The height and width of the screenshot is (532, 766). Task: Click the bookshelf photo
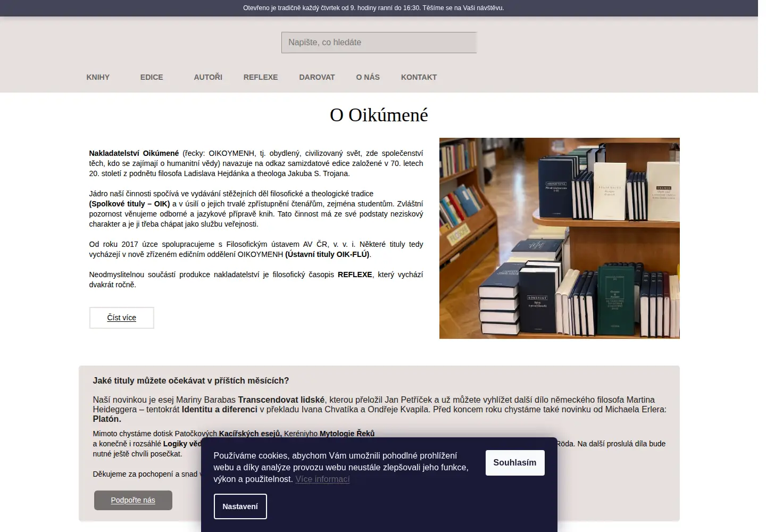(x=560, y=238)
